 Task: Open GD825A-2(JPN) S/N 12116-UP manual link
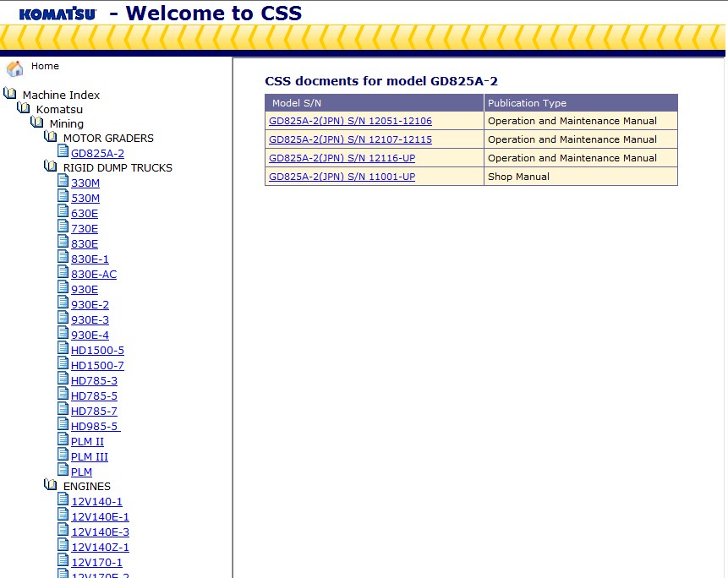click(x=342, y=158)
